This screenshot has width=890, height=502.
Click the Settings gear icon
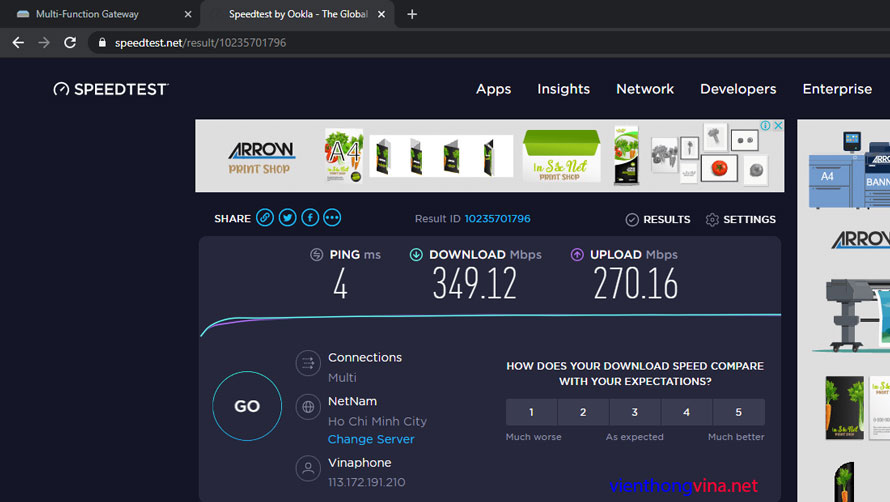click(712, 219)
